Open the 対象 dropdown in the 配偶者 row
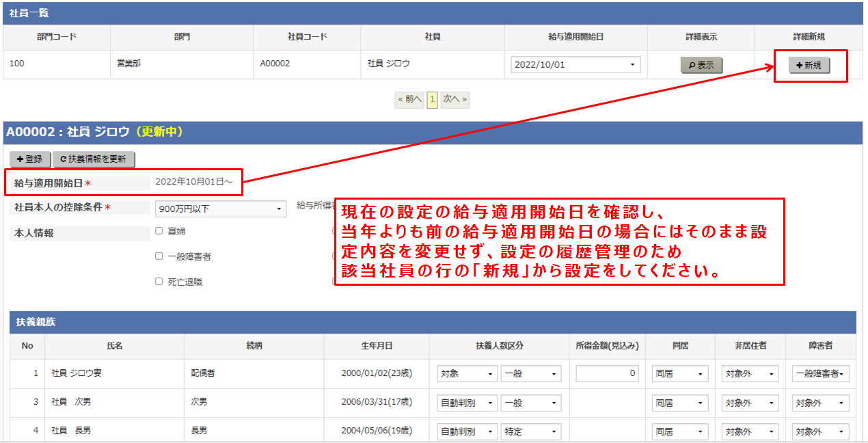 pyautogui.click(x=467, y=373)
